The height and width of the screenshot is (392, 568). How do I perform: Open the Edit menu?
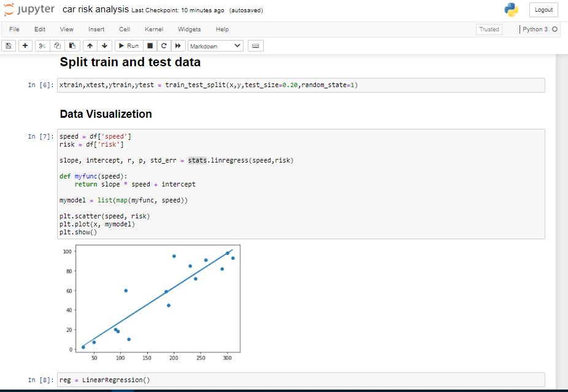39,29
